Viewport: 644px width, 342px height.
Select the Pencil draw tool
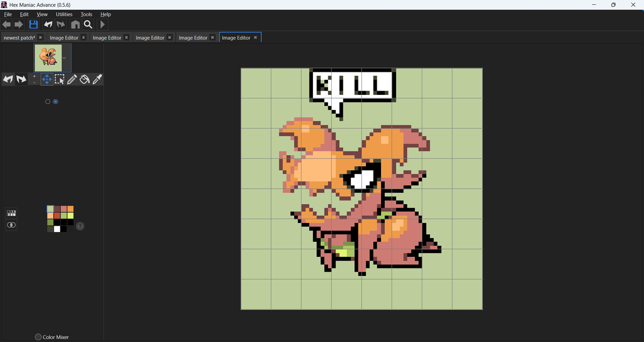72,79
